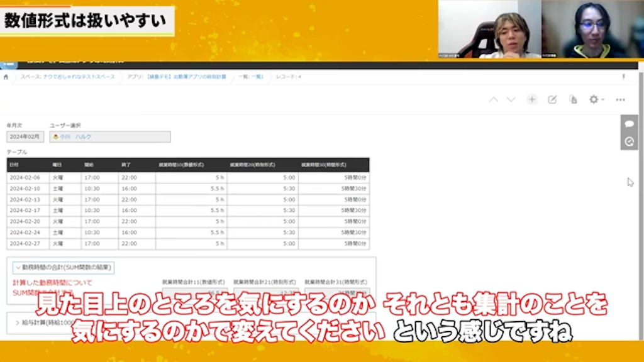Image resolution: width=644 pixels, height=362 pixels.
Task: Click the more options ellipsis icon
Action: 620,99
